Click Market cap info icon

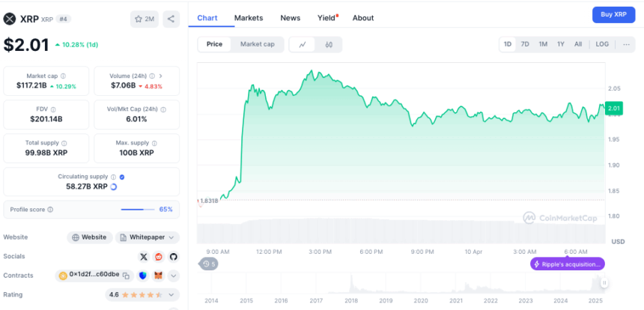[63, 76]
